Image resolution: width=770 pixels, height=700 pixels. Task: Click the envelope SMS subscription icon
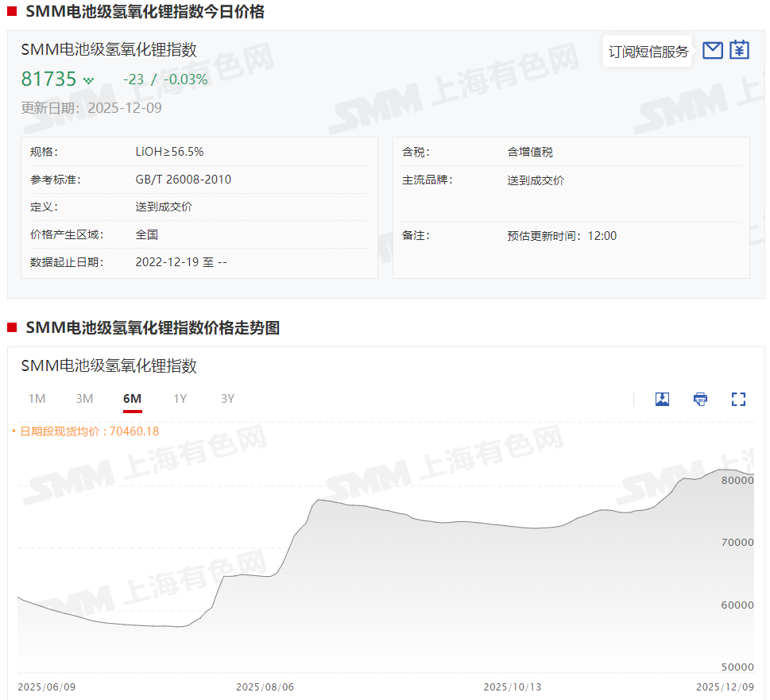click(713, 50)
